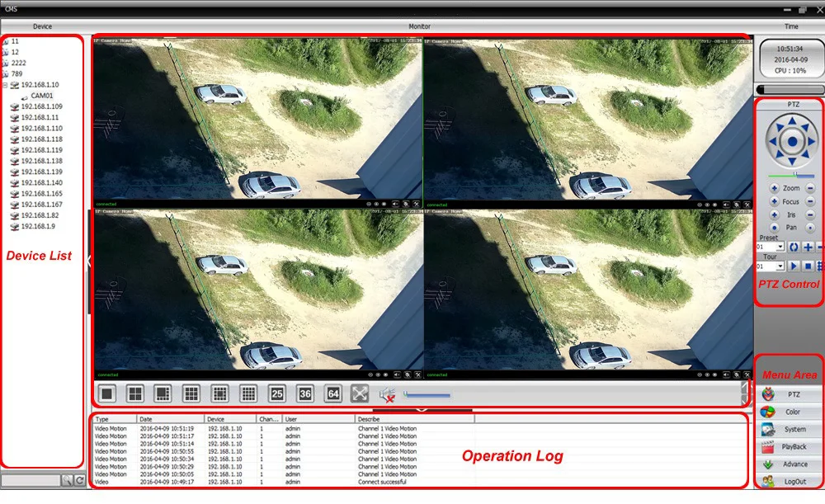Open the PlayBack menu button
Image resolution: width=825 pixels, height=504 pixels.
tap(790, 446)
